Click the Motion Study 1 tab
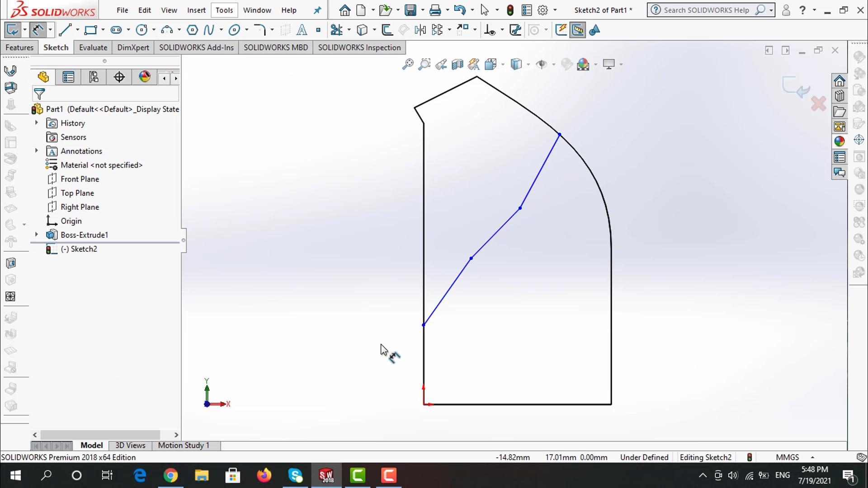Screen dimensions: 868x488 pos(184,446)
